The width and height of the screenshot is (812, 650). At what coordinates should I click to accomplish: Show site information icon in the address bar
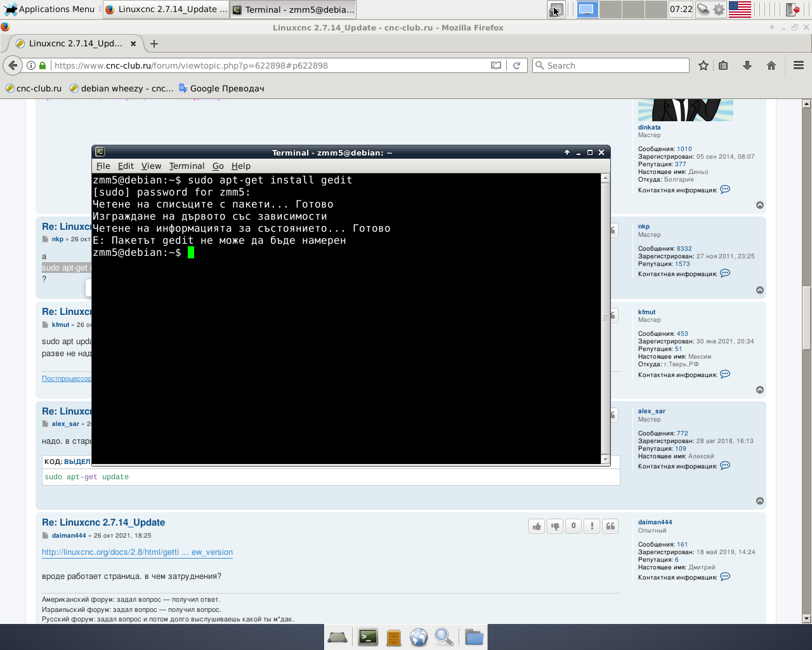pyautogui.click(x=30, y=65)
